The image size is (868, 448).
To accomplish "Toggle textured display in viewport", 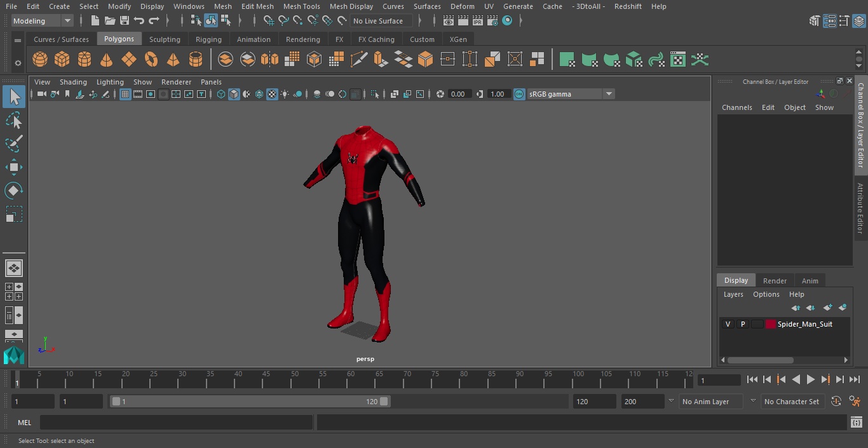I will pyautogui.click(x=272, y=94).
